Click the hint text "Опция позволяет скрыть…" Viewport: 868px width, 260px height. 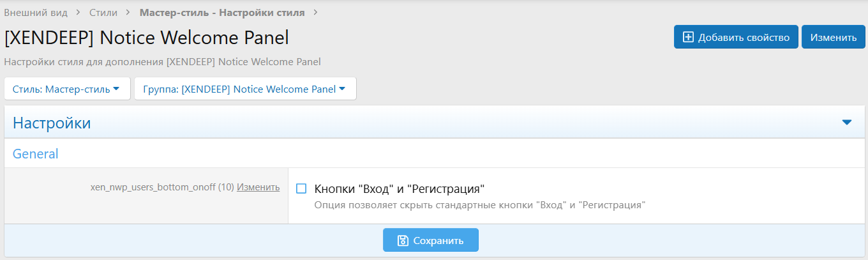click(480, 205)
